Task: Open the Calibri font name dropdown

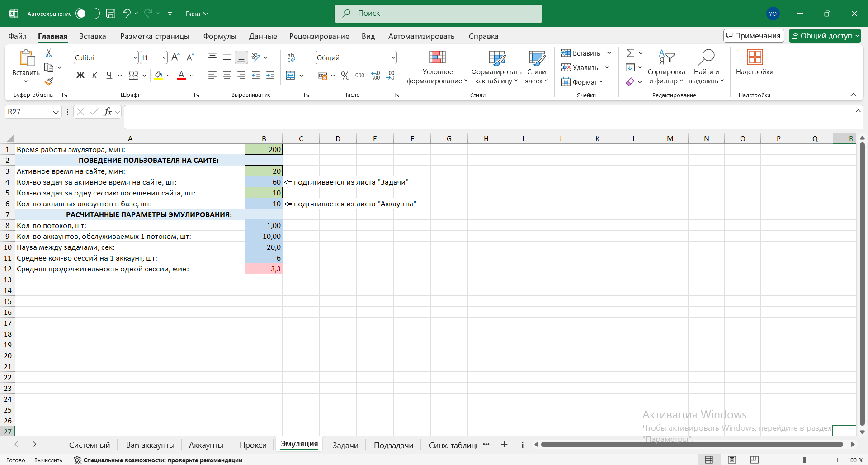Action: (x=135, y=57)
